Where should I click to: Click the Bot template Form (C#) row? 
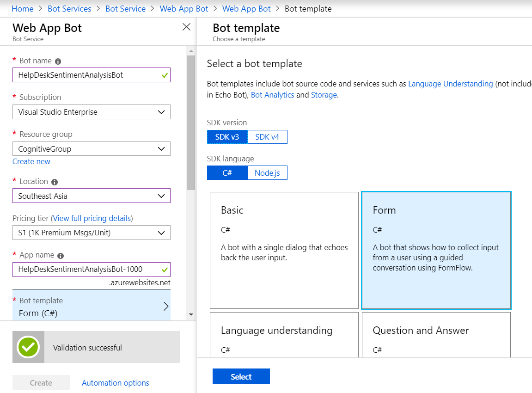[92, 305]
